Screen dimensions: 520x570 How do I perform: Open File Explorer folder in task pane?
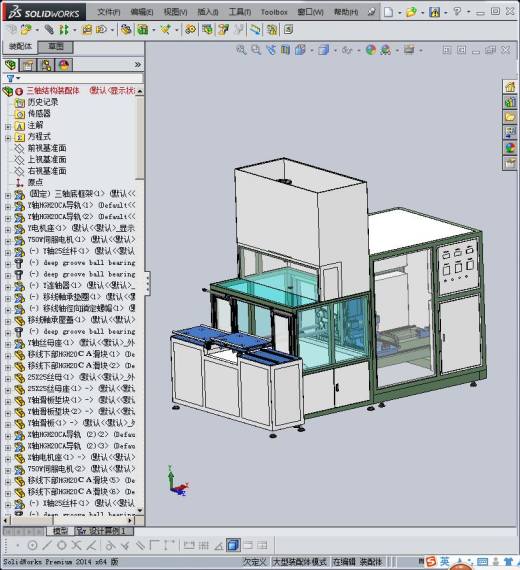click(510, 117)
